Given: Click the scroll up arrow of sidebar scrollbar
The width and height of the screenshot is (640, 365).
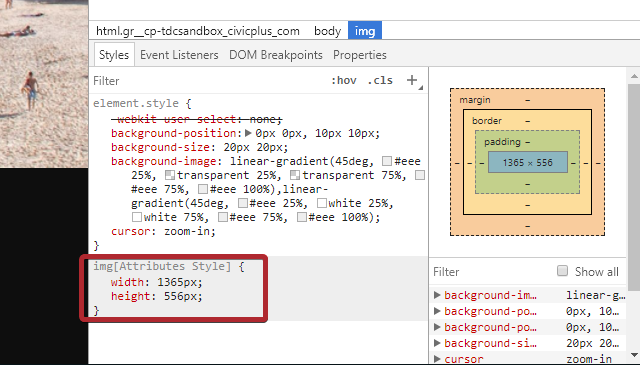Looking at the screenshot, I should tap(634, 76).
